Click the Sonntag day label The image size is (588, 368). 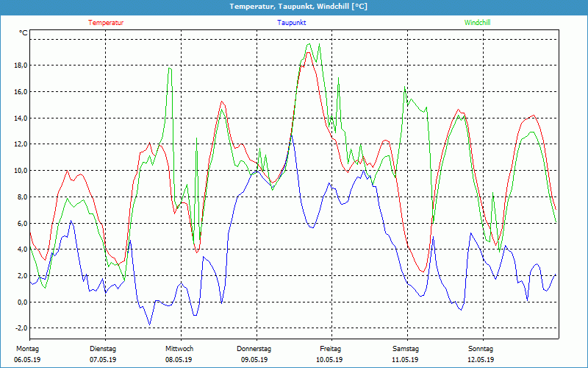pos(481,349)
